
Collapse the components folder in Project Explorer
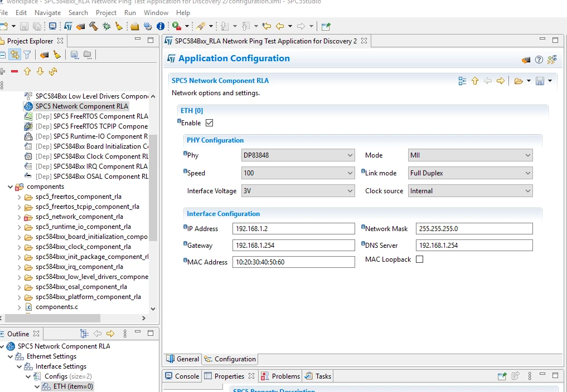11,187
